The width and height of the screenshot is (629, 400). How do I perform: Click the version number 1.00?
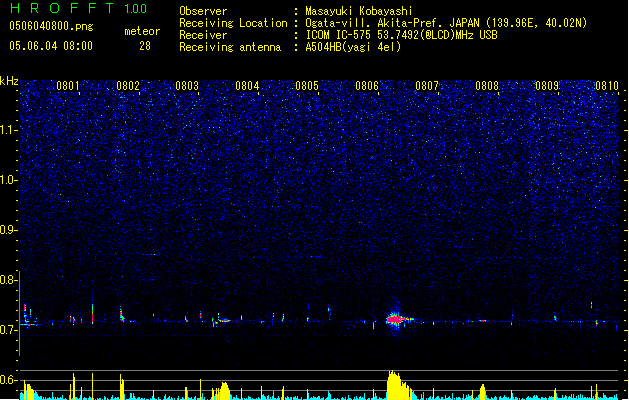[136, 9]
